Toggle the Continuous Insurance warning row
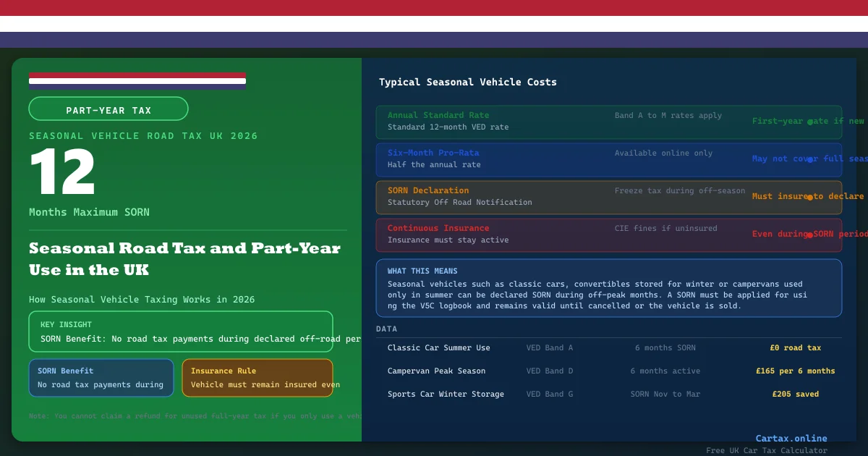Screen dimensions: 868x456 click(608, 234)
